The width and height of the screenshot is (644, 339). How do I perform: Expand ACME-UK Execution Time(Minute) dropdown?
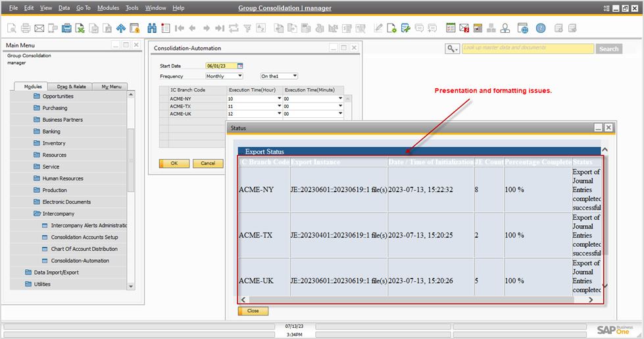(340, 114)
